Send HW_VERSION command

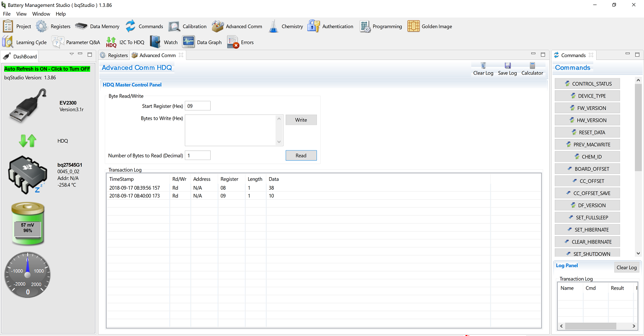point(587,120)
